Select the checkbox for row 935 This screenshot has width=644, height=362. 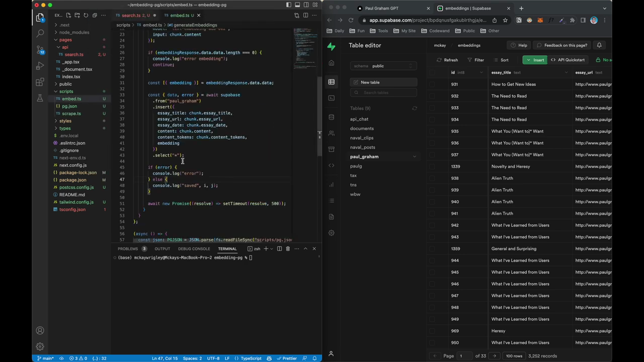tap(432, 131)
